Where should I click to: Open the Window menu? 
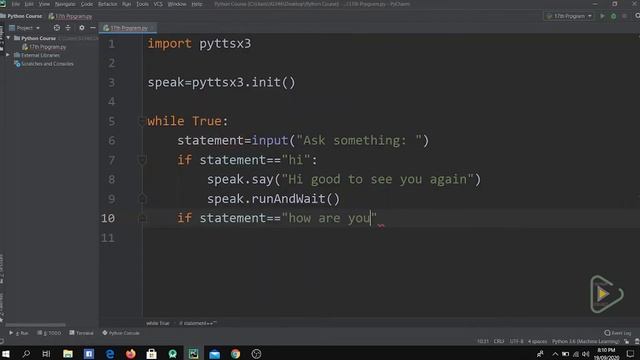pos(177,4)
